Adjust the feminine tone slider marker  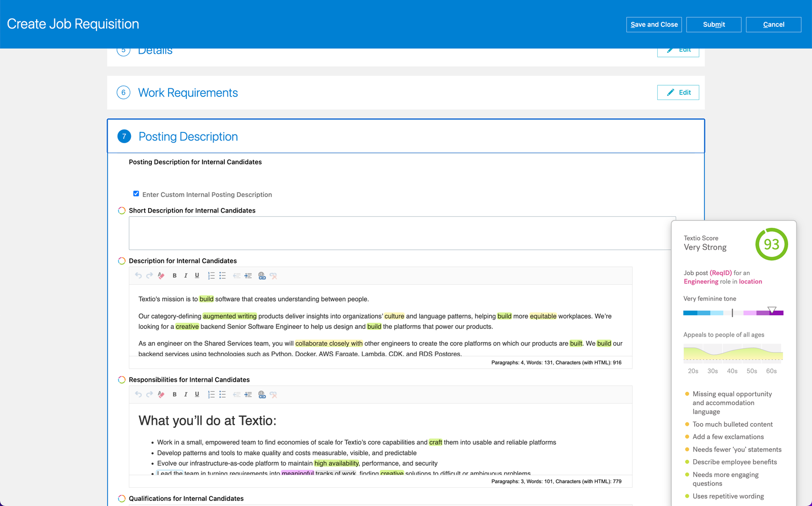[x=773, y=310]
